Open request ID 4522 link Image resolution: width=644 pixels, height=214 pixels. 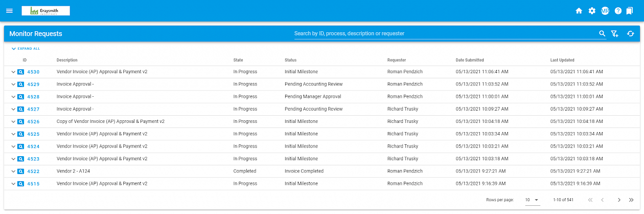point(33,172)
